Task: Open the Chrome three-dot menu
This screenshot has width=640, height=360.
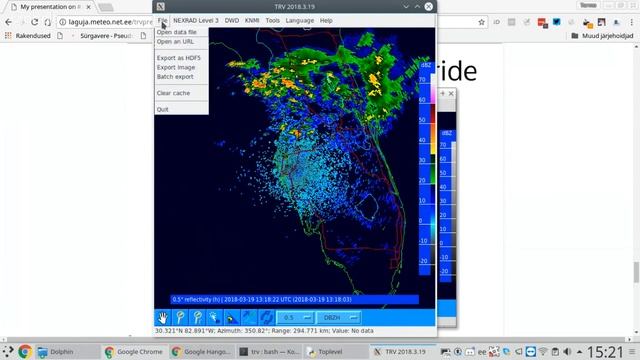Action: [631, 22]
